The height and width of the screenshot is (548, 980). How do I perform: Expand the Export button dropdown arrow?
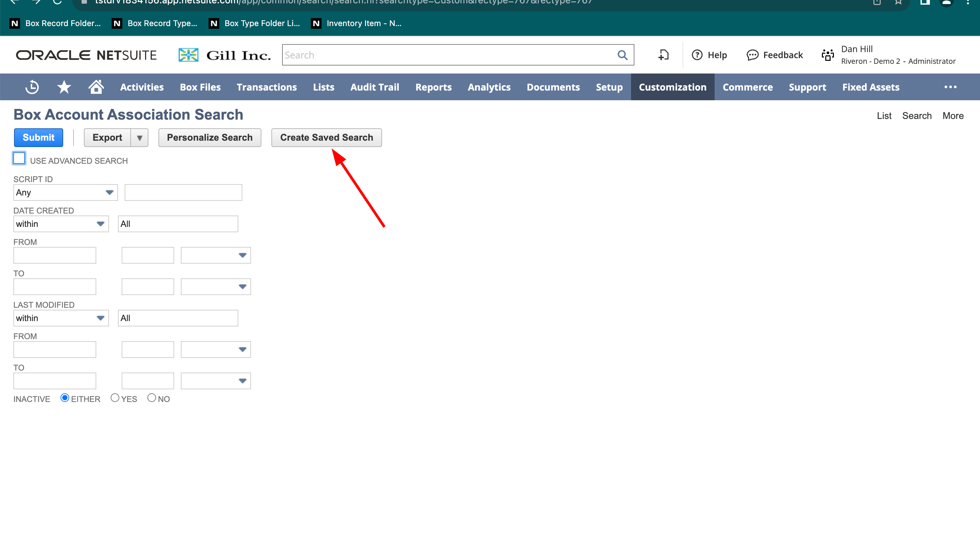tap(139, 138)
